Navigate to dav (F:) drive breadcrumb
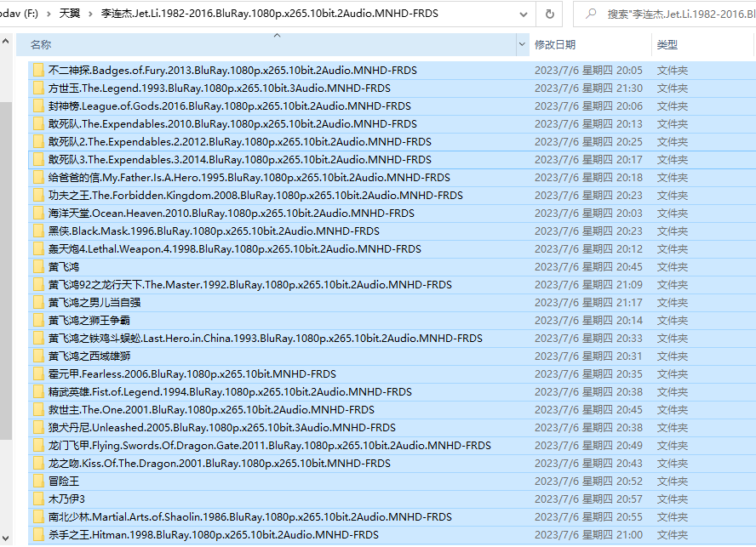 pos(20,14)
